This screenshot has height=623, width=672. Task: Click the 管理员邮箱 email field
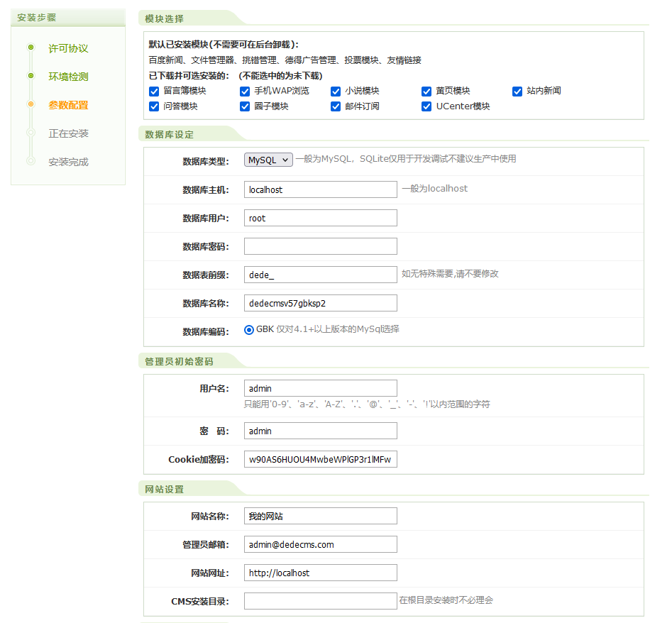[320, 544]
